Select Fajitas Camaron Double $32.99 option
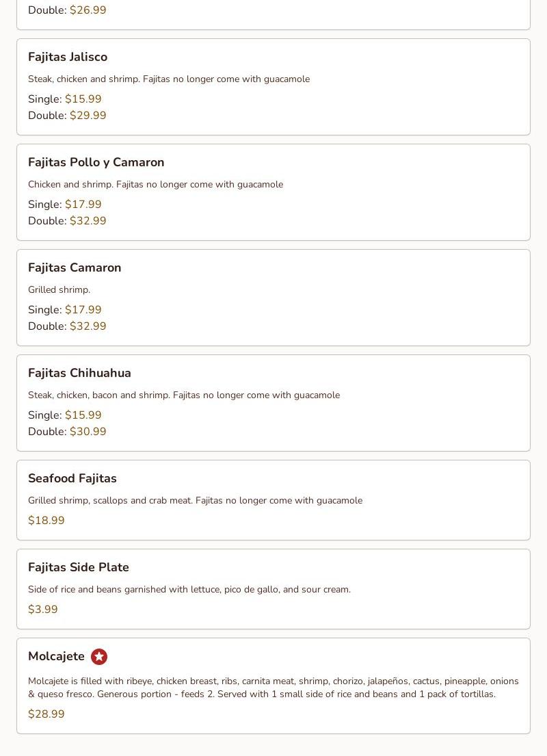Image resolution: width=547 pixels, height=756 pixels. coord(67,326)
